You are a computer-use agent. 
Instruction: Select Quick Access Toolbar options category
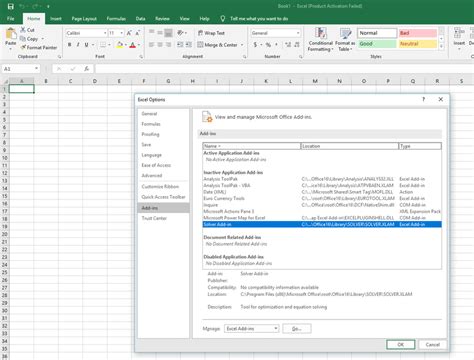[163, 197]
